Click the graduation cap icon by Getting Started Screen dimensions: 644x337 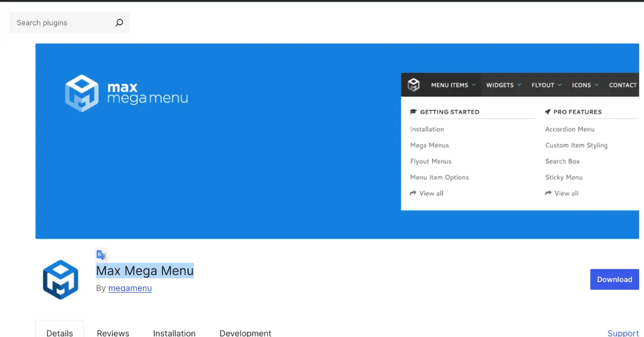click(x=413, y=112)
